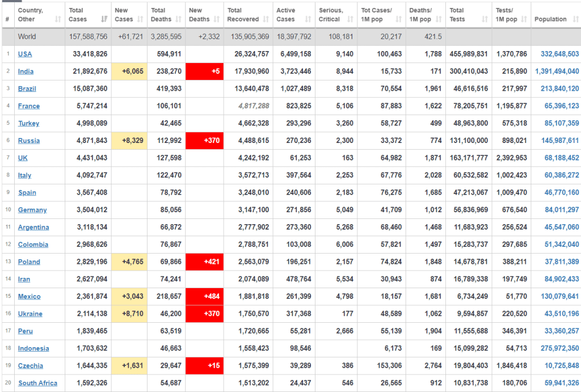Open the USA country link

point(25,54)
